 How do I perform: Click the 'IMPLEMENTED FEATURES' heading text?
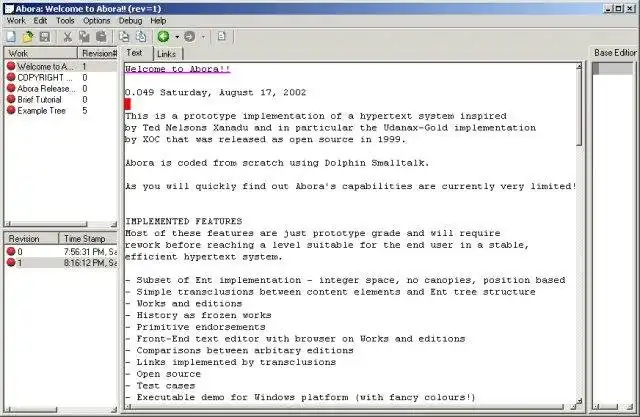(x=184, y=221)
